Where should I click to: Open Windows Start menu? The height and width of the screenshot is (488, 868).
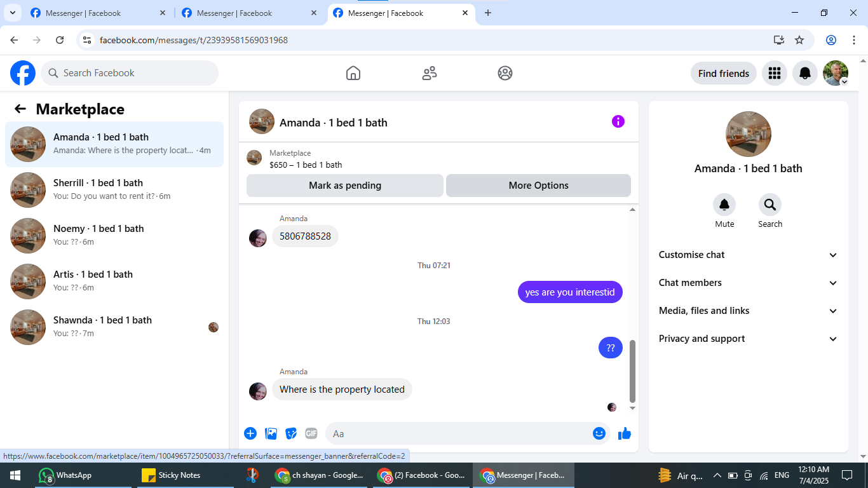(x=15, y=475)
